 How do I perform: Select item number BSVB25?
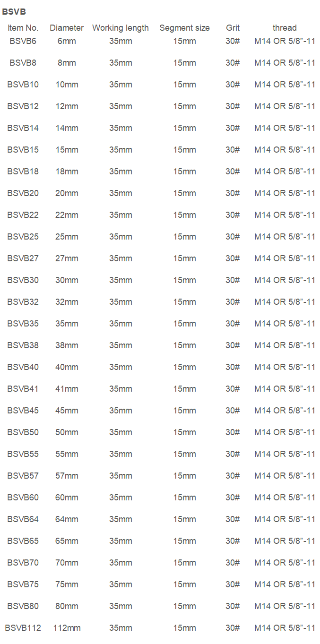pos(23,237)
